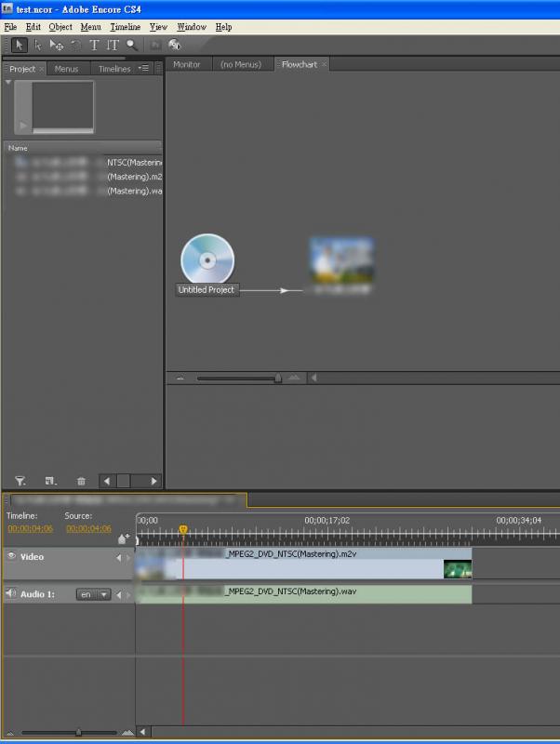Click the disc preview toolbar icon
Image resolution: width=560 pixels, height=744 pixels.
point(175,45)
